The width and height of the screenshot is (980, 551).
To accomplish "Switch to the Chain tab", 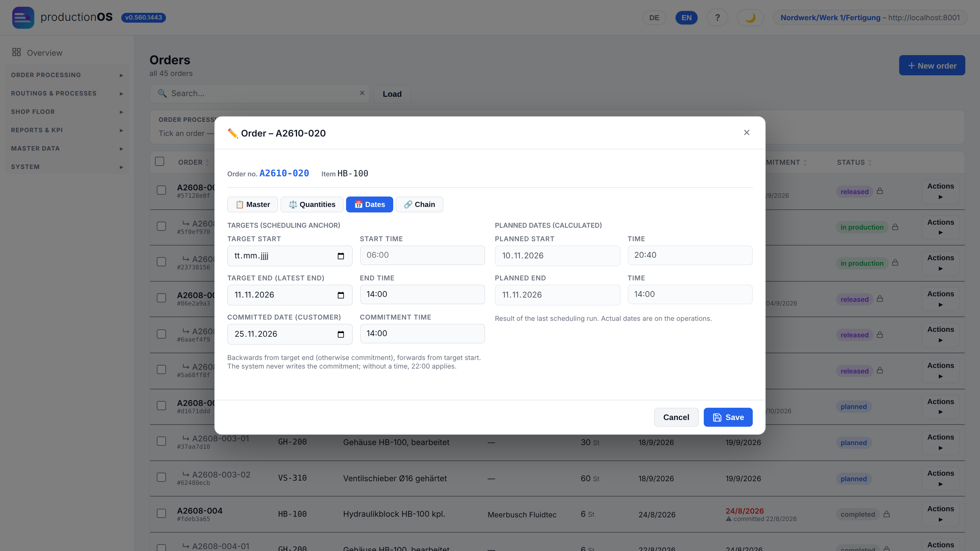I will click(419, 204).
